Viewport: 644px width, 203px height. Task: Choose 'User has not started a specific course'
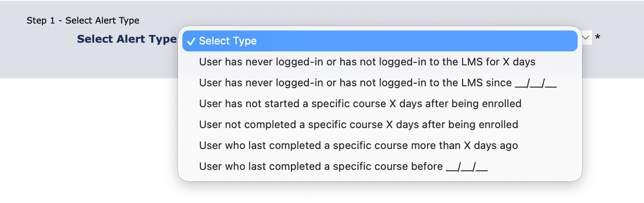360,104
